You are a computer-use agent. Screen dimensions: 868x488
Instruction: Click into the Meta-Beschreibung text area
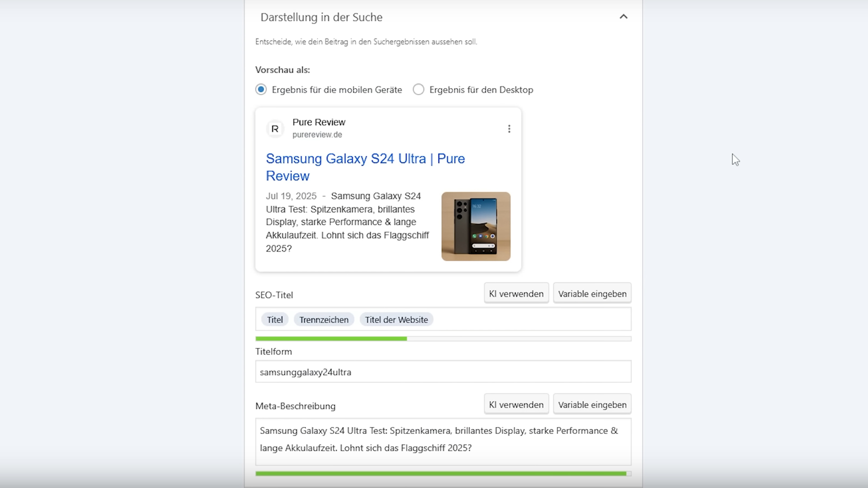[x=443, y=441]
